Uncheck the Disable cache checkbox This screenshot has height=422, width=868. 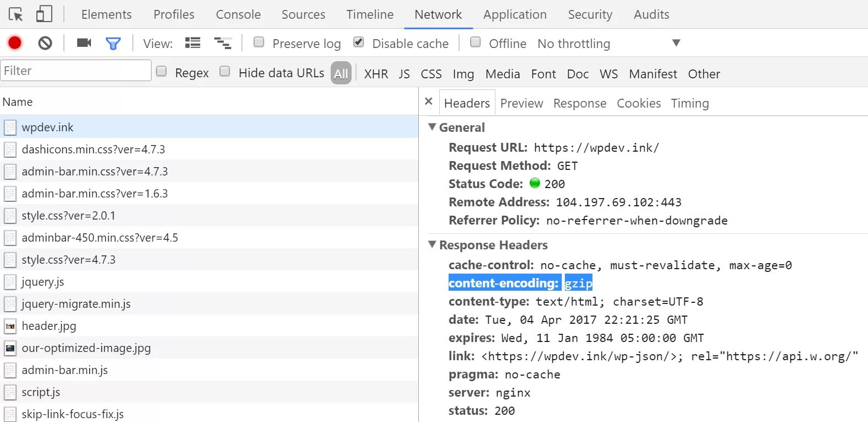click(359, 42)
